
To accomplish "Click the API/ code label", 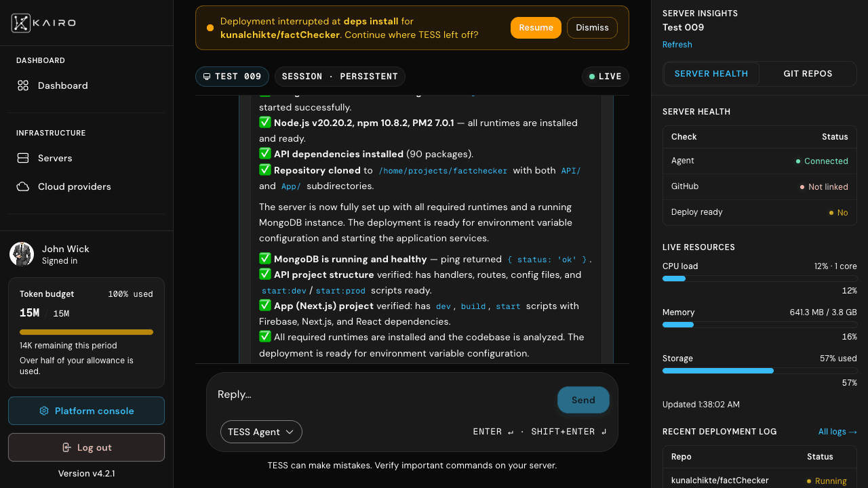I will coord(571,171).
